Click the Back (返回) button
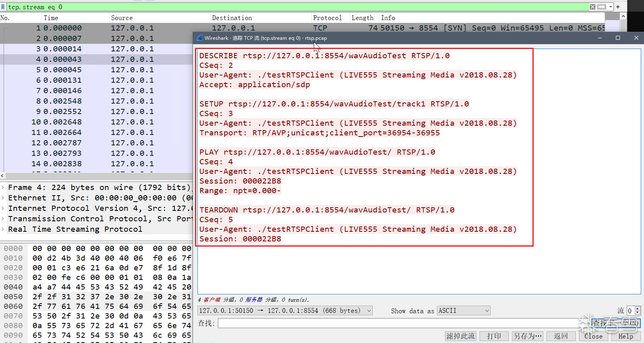644x343 pixels. click(561, 336)
